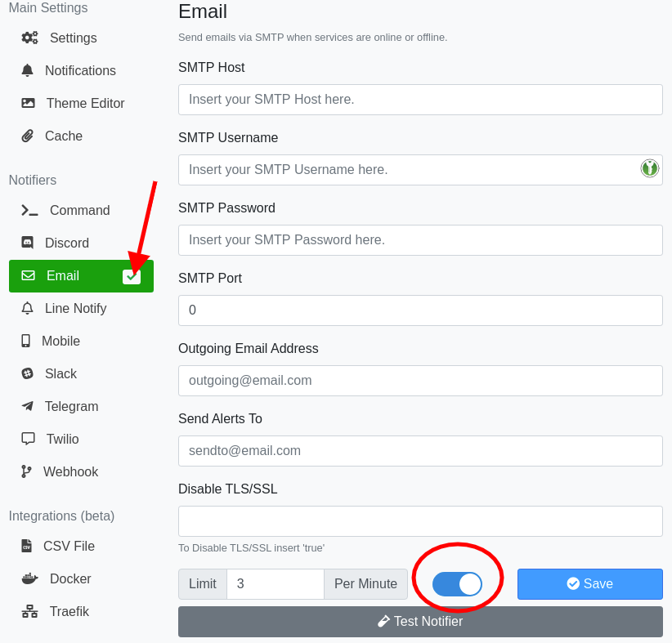Click the Per Minute rate selector
Image resolution: width=672 pixels, height=643 pixels.
365,583
